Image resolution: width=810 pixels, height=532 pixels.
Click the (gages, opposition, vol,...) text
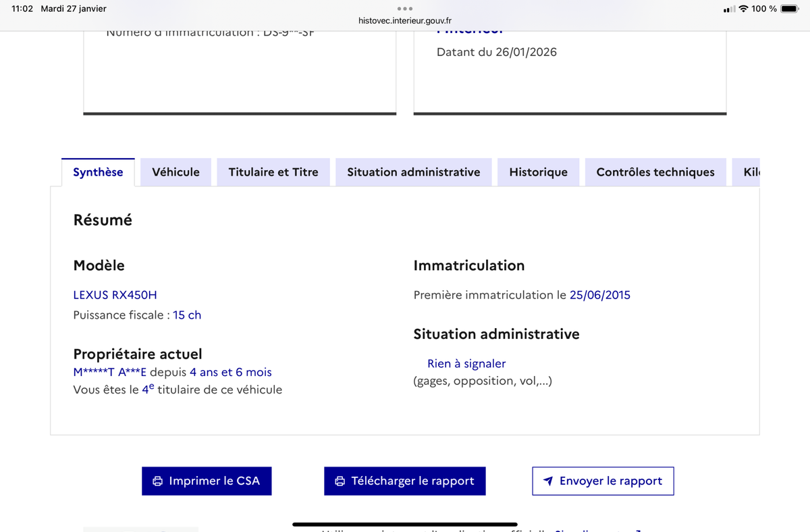pyautogui.click(x=483, y=381)
